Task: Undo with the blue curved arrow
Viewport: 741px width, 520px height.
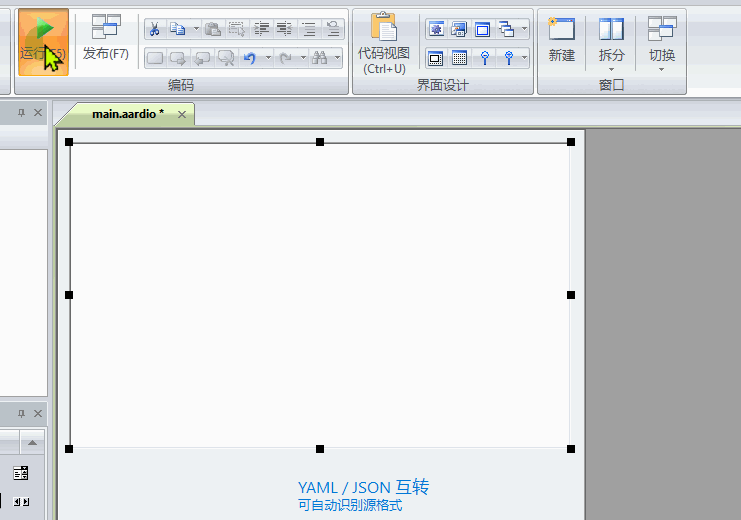Action: point(250,58)
